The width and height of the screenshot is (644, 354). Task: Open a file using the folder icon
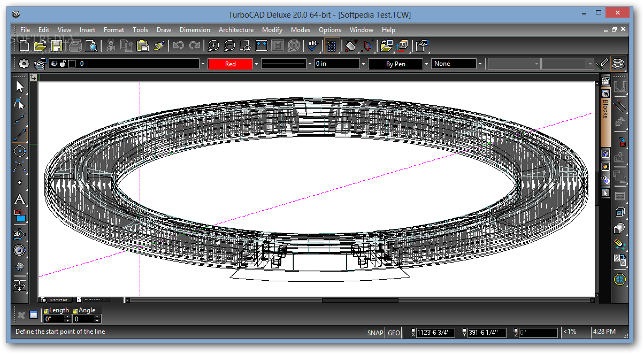coord(40,46)
